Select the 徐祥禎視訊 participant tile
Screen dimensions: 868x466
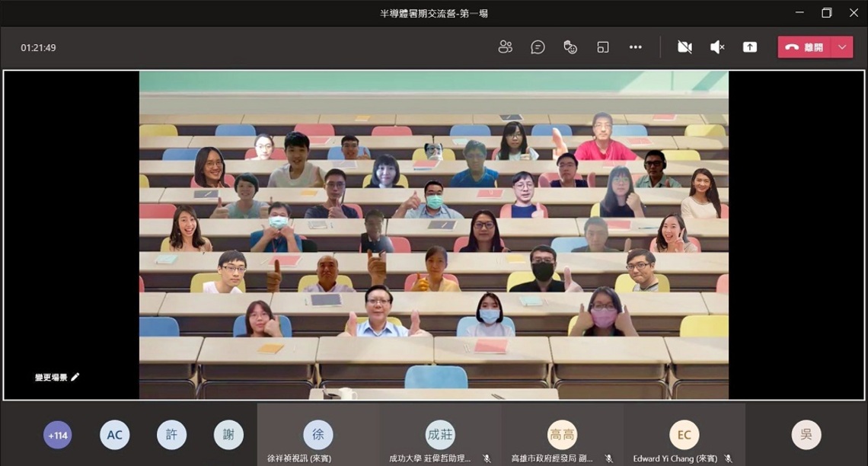(318, 435)
